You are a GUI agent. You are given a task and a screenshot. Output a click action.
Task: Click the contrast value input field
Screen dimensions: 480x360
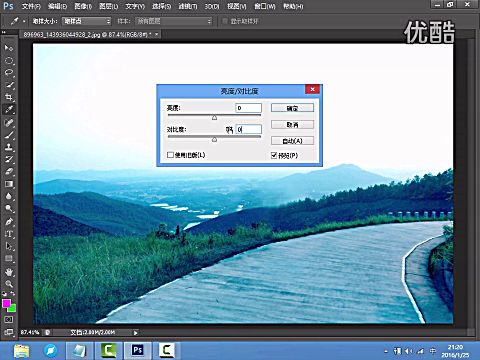click(249, 129)
